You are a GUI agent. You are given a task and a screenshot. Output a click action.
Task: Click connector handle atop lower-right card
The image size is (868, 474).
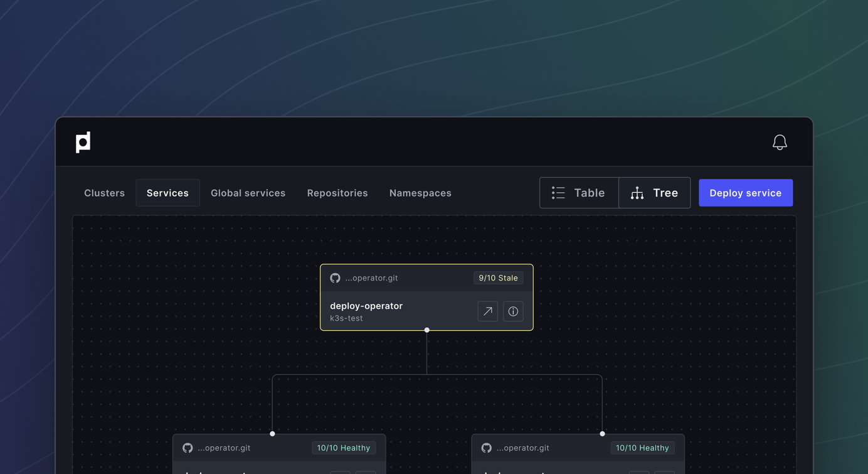click(x=603, y=433)
